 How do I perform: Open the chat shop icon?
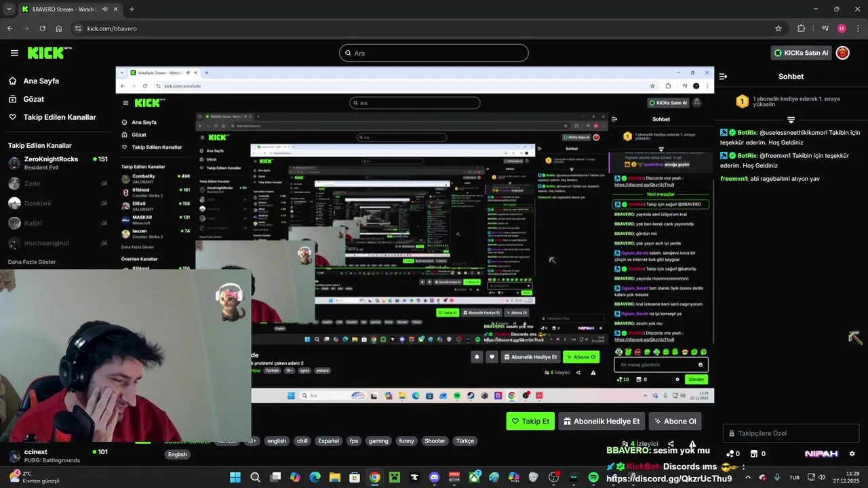[754, 453]
